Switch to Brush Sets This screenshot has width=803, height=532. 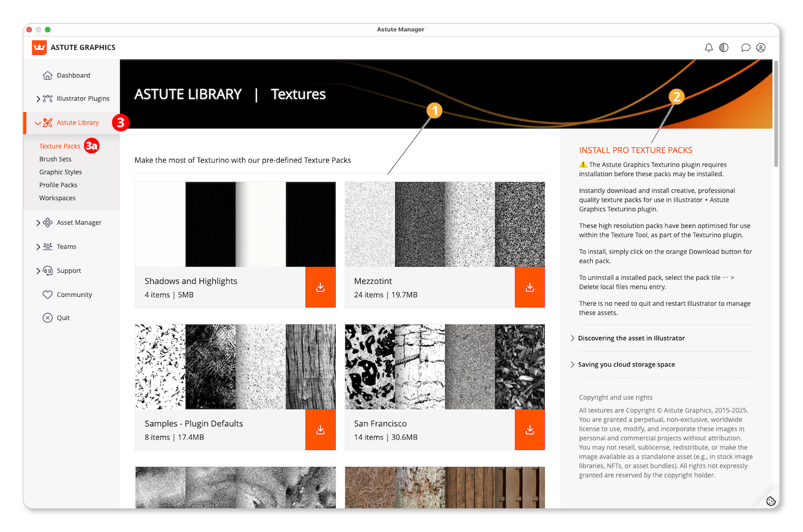point(55,159)
